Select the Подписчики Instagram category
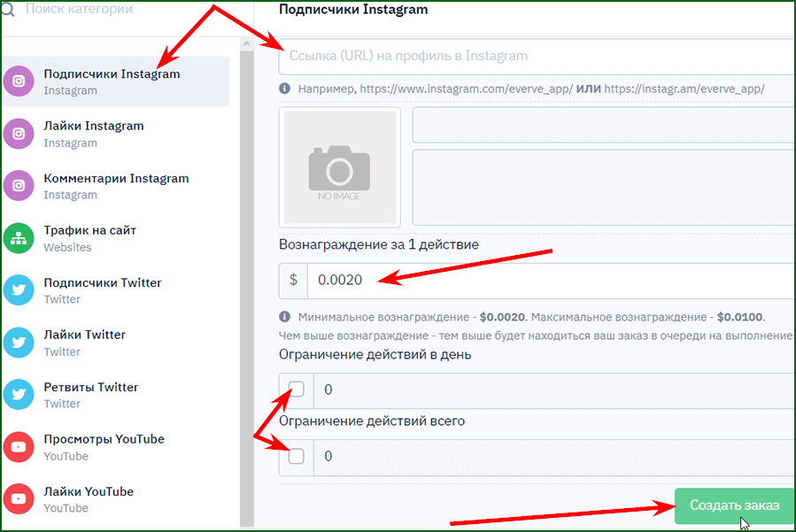 (116, 81)
